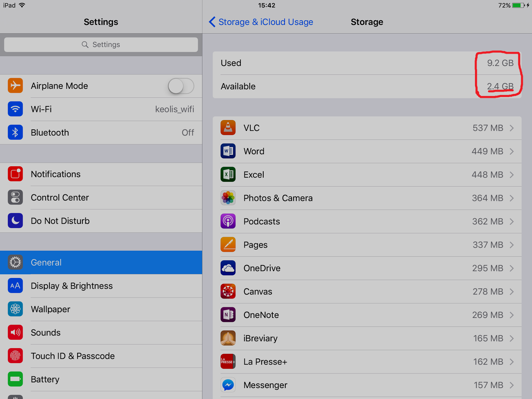Toggle the Airplane Mode switch
Screen dimensions: 532x399
[181, 86]
